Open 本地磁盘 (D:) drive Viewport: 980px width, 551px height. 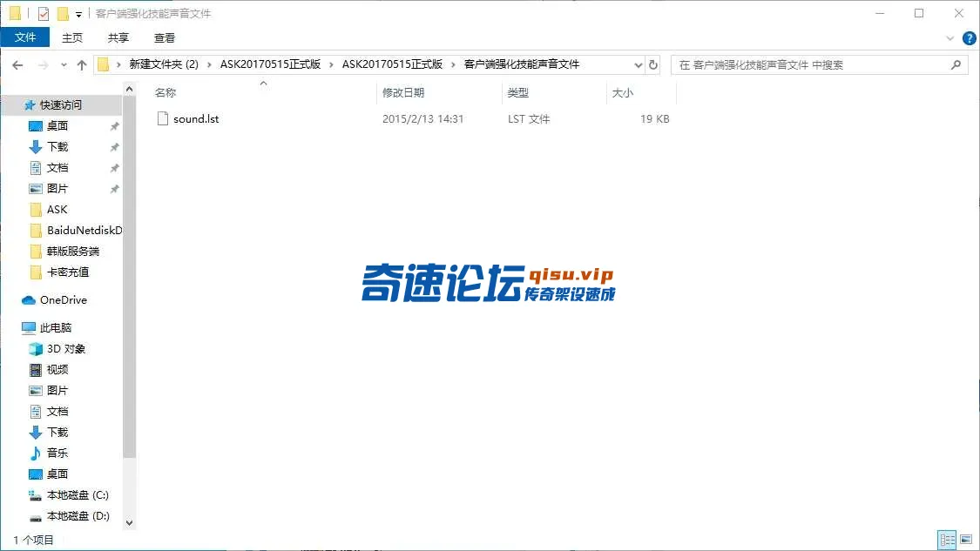(78, 516)
